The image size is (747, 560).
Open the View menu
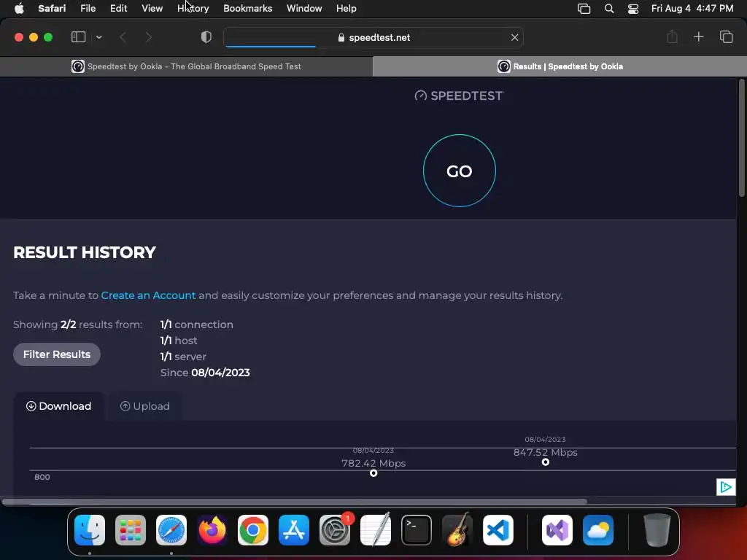[152, 8]
